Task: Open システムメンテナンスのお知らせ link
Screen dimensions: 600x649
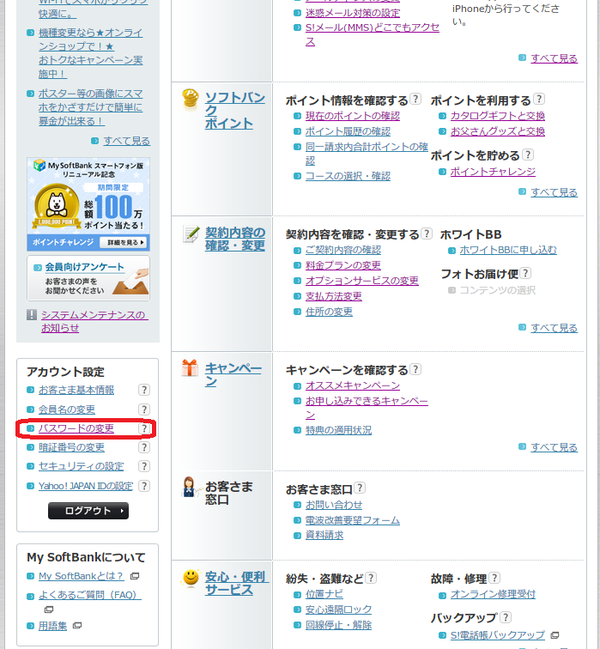Action: pos(94,322)
